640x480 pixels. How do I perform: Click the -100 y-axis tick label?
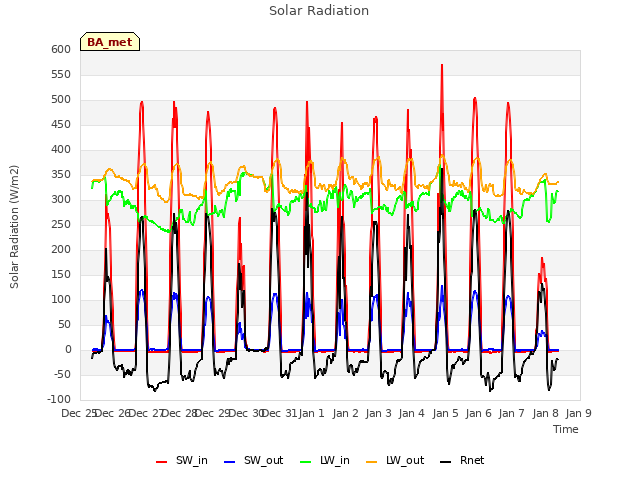(x=59, y=400)
